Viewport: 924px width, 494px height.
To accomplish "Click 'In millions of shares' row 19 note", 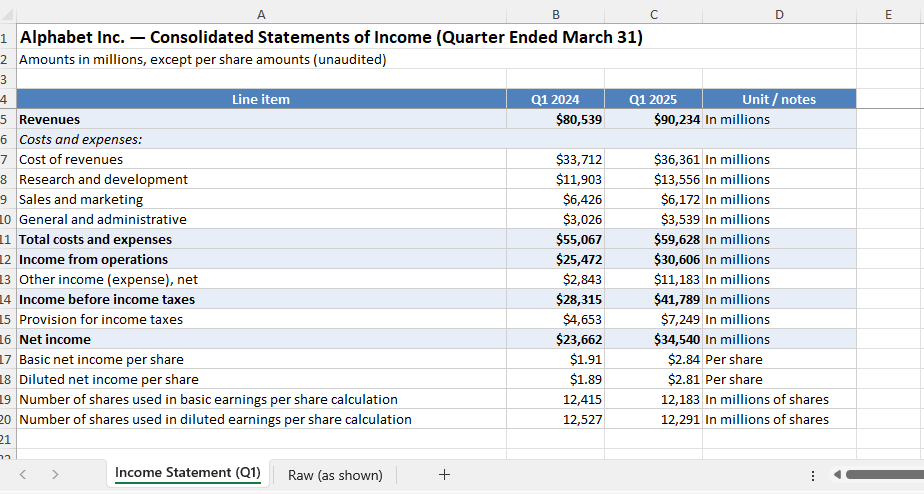I will pos(779,400).
